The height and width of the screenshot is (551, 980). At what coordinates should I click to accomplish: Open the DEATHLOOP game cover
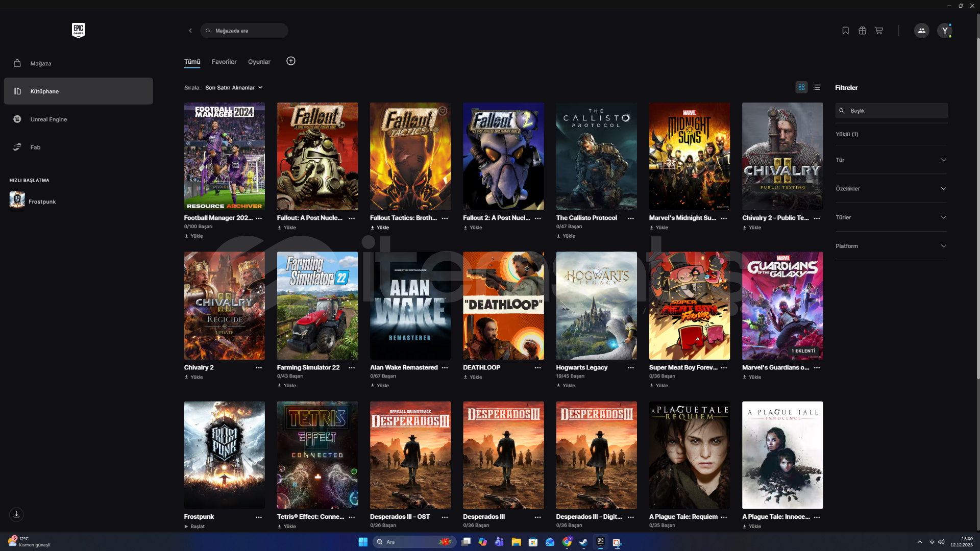tap(503, 306)
